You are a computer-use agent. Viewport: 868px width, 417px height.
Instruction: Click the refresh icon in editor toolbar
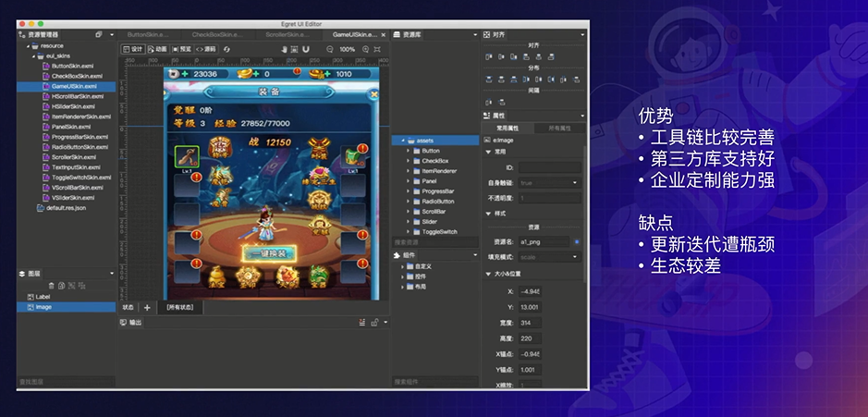pos(227,49)
